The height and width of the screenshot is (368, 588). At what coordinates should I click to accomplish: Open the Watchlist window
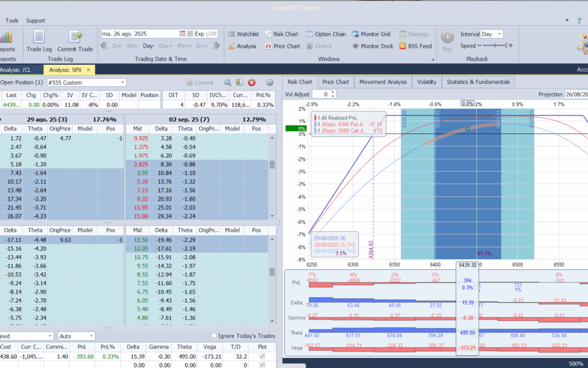point(243,34)
